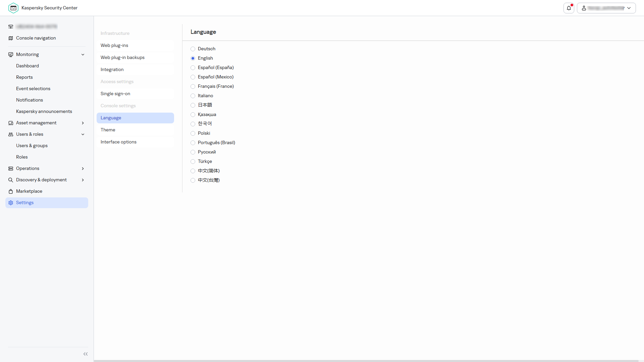Click the Settings gear icon
The width and height of the screenshot is (644, 362).
(11, 203)
